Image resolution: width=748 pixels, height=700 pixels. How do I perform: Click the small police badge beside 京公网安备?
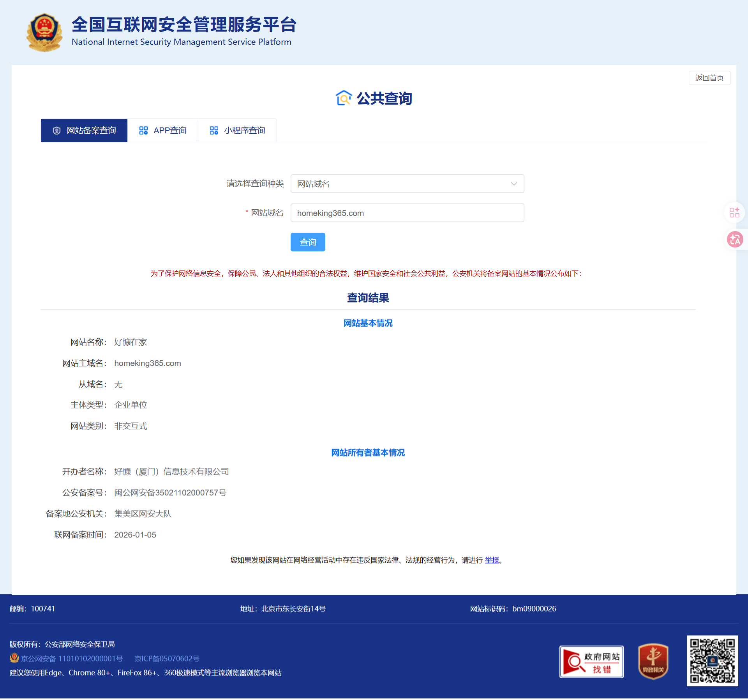(x=14, y=658)
